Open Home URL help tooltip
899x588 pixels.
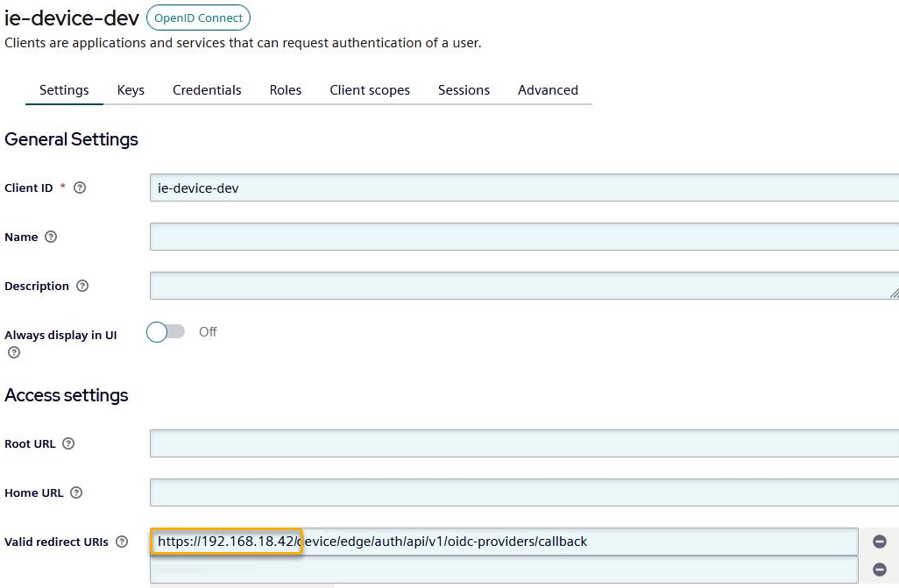point(76,492)
